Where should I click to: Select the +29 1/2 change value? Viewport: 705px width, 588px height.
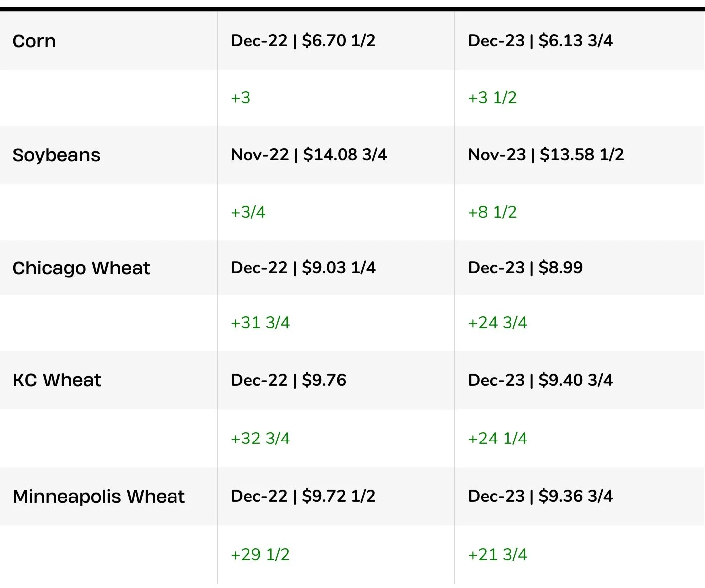pos(260,555)
